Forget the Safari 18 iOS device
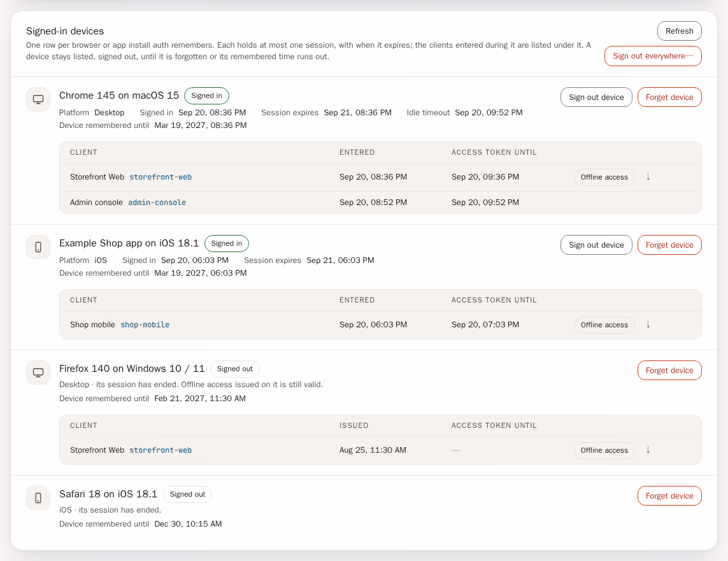Viewport: 728px width, 561px height. [x=669, y=496]
